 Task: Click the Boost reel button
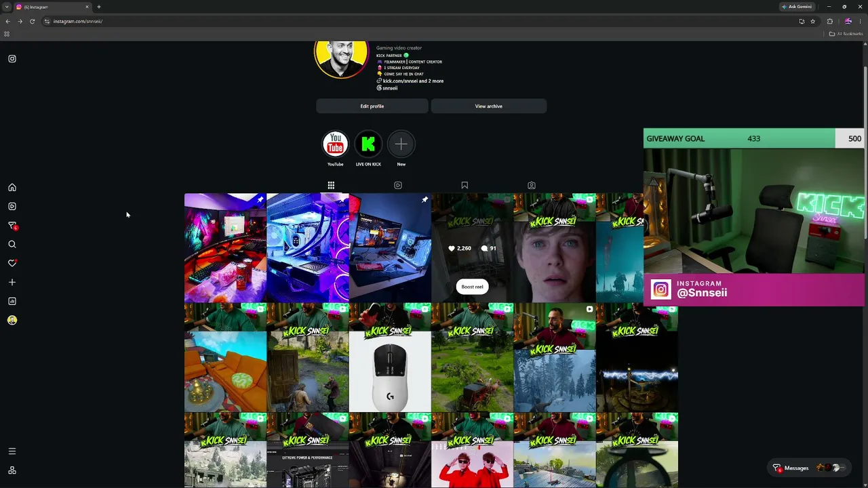473,287
